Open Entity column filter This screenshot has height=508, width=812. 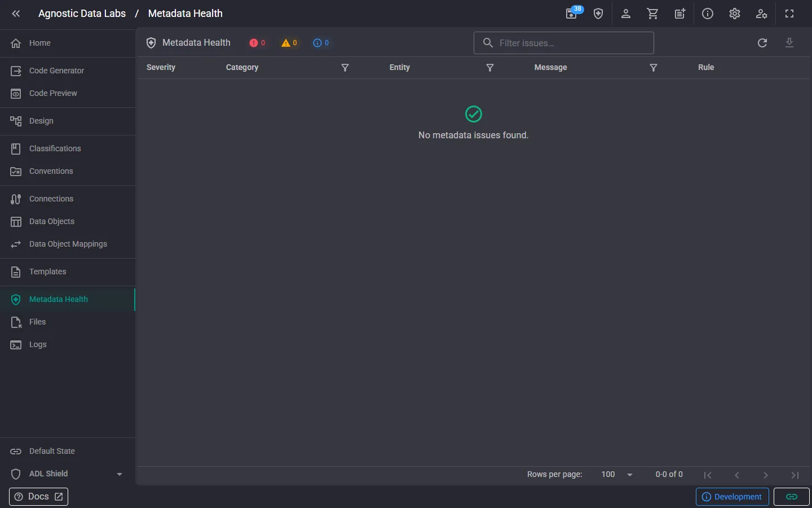tap(490, 68)
